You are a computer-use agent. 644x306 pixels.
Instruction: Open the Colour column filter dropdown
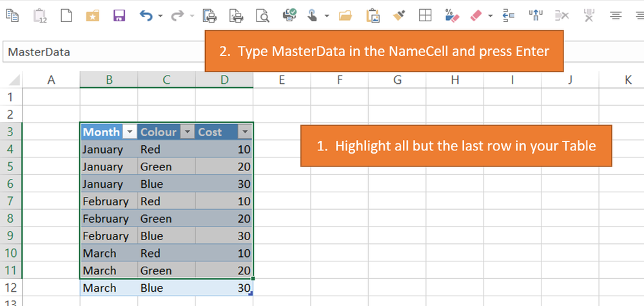pos(187,132)
